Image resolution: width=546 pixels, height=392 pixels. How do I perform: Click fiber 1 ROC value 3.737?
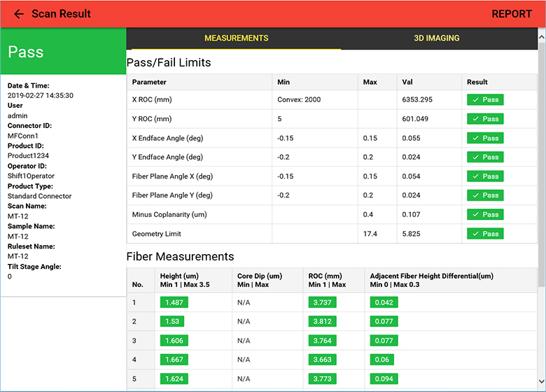point(323,302)
